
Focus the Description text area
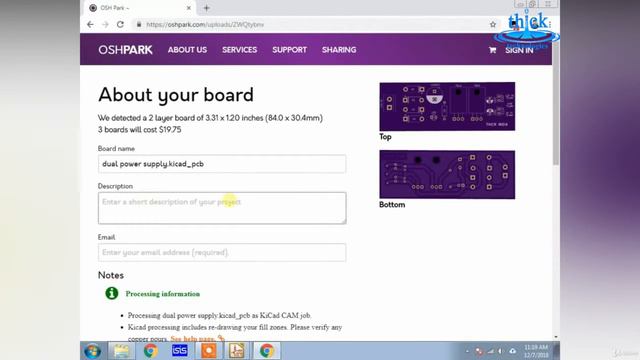click(x=222, y=208)
